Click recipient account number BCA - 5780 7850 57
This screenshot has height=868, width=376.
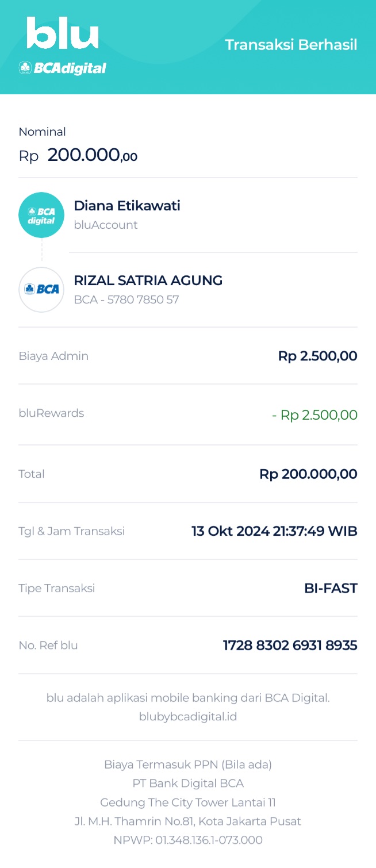126,300
